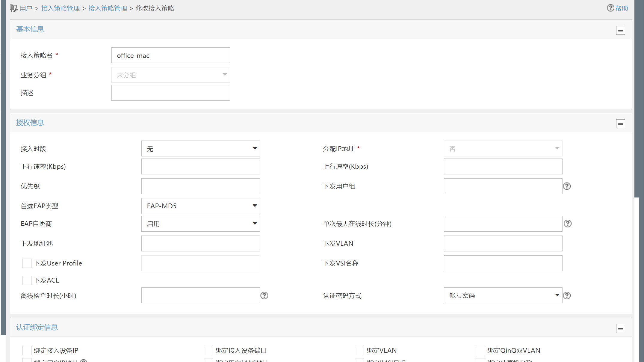Collapse the 授权信息 section

[x=620, y=124]
